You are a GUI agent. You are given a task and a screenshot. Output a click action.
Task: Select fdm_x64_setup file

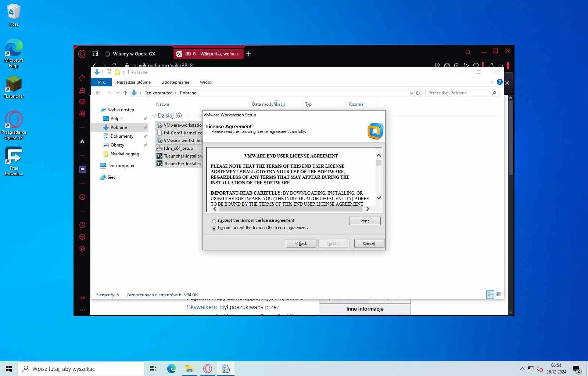(x=178, y=148)
